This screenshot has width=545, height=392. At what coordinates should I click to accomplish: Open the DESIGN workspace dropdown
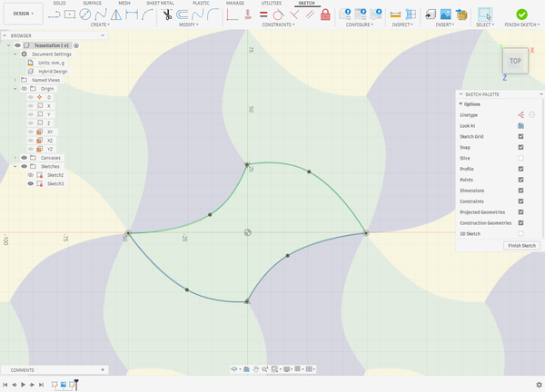24,14
